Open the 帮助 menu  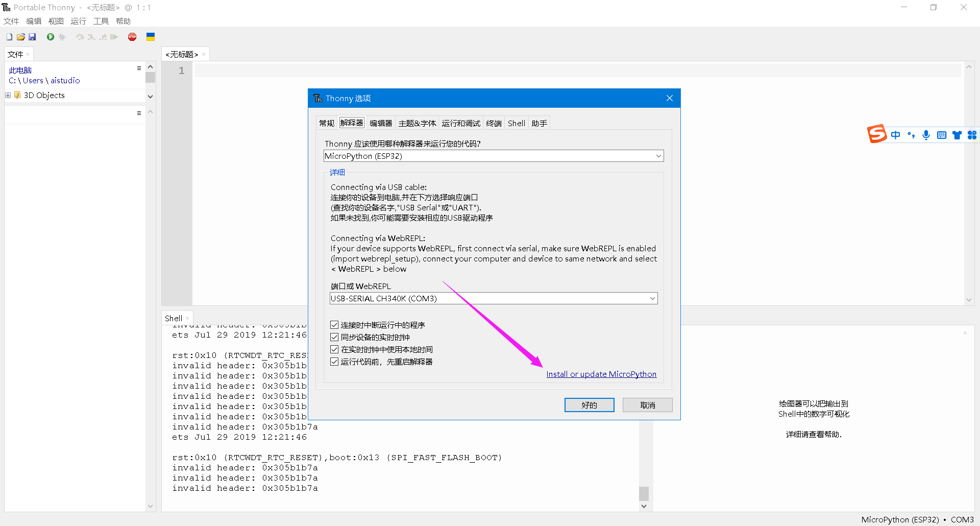pos(124,21)
